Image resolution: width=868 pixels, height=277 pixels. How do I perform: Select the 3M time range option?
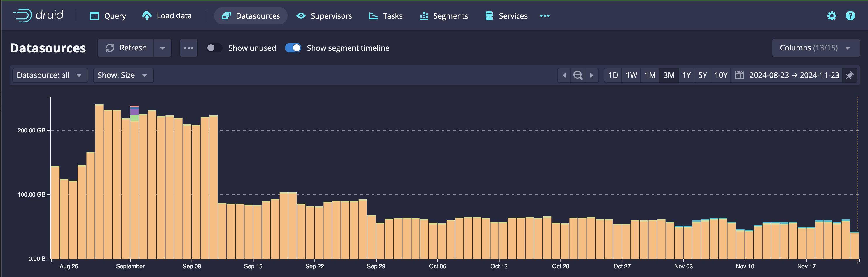coord(668,75)
